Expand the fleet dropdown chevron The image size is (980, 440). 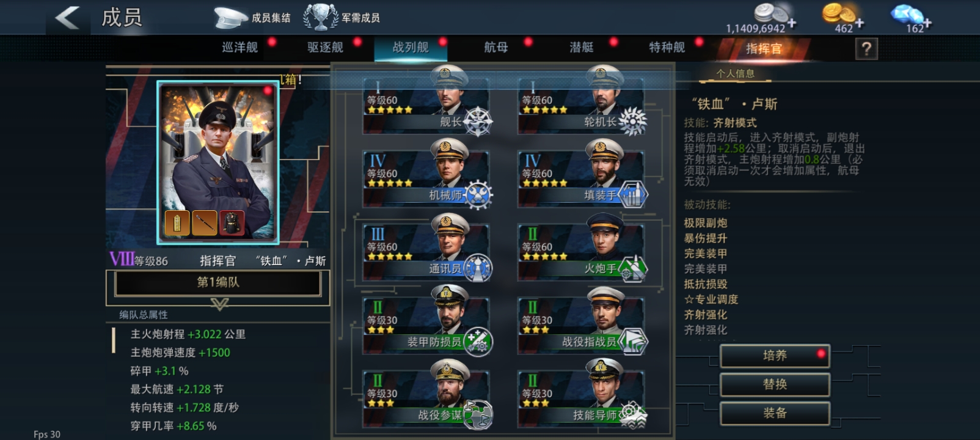[219, 304]
